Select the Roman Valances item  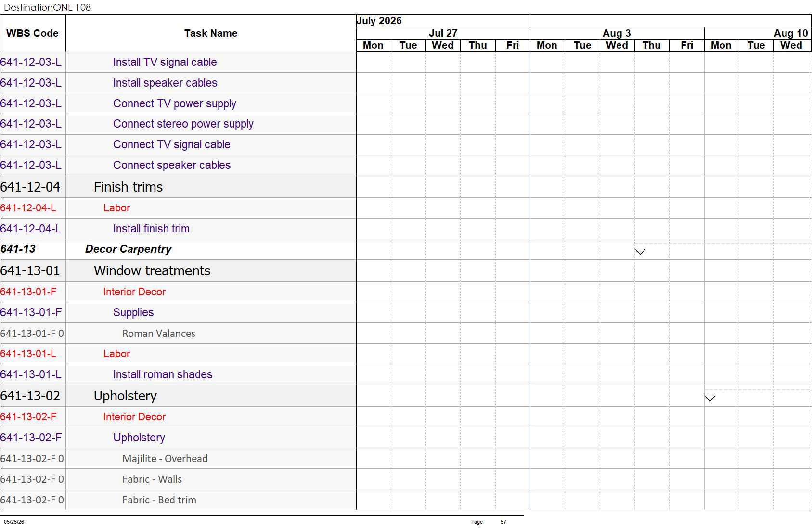[159, 334]
